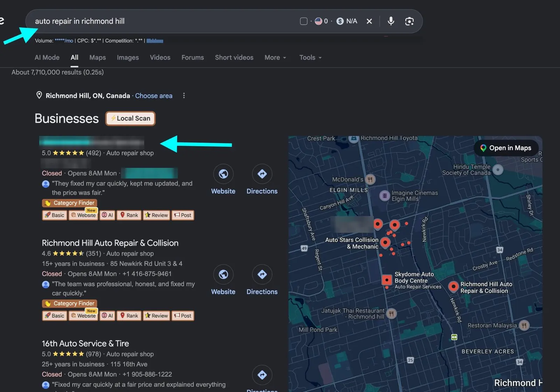
Task: Click Skydome Auto Body Centre map marker
Action: (x=387, y=279)
